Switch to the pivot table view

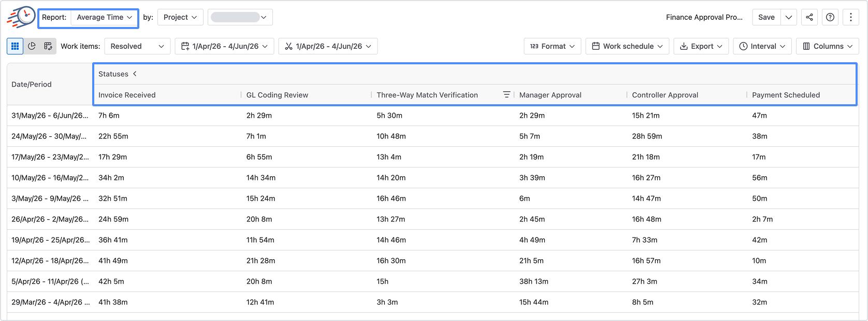(x=48, y=46)
